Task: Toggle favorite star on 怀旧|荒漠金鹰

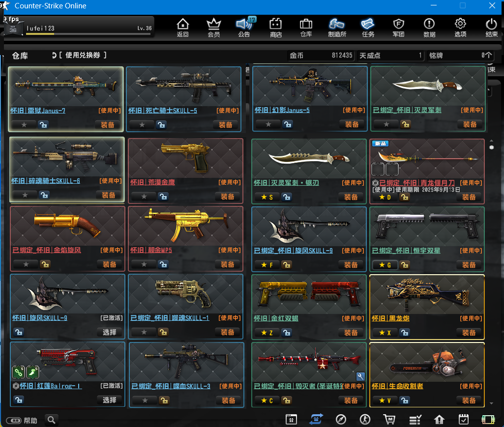Action: point(144,197)
